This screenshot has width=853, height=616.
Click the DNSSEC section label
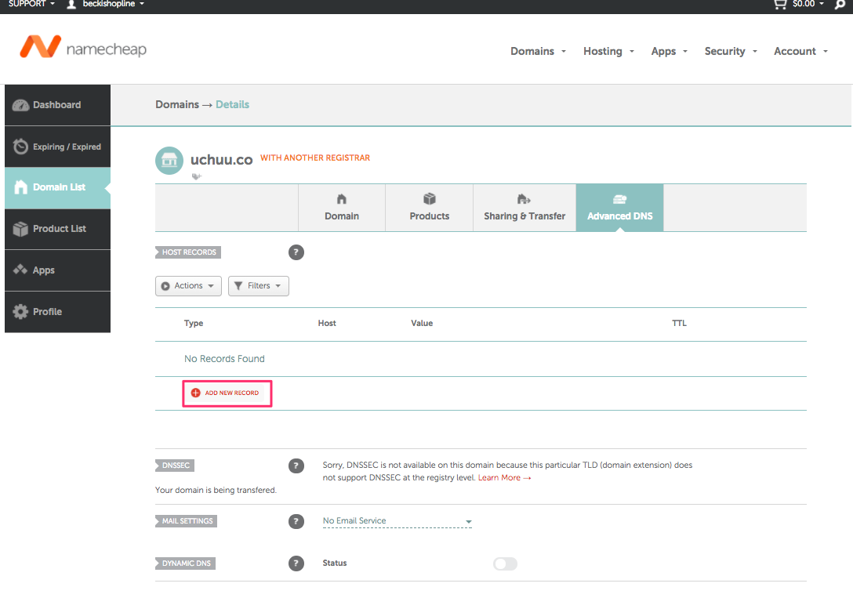(x=175, y=466)
